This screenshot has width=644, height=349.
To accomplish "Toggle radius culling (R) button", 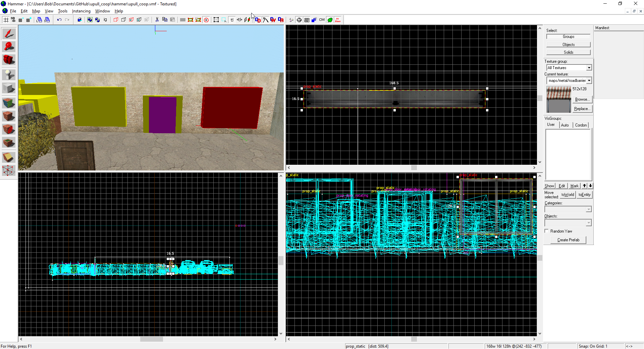I will pyautogui.click(x=206, y=20).
